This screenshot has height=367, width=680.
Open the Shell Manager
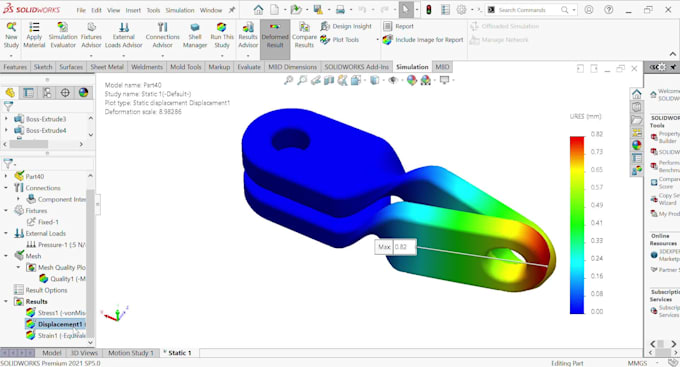click(x=195, y=36)
